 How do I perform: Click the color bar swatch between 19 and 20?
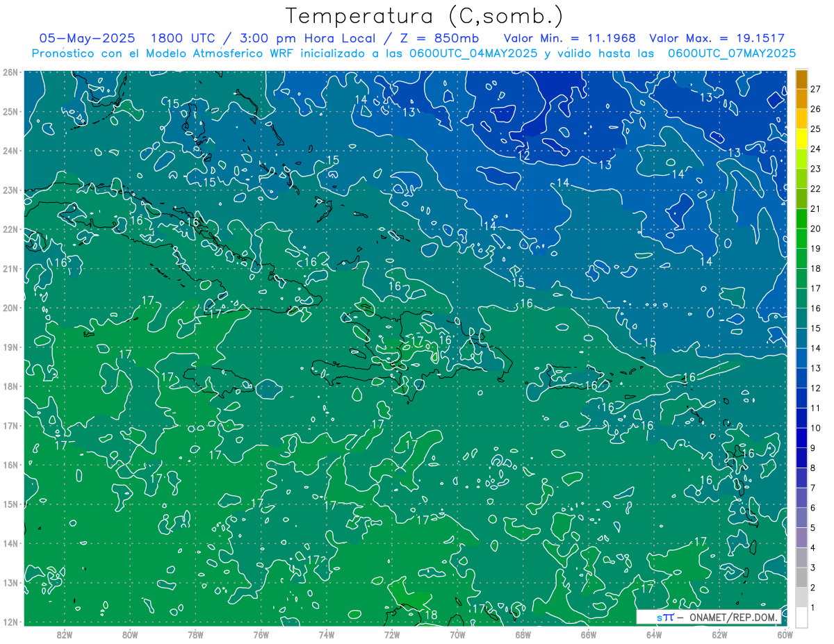(x=801, y=238)
